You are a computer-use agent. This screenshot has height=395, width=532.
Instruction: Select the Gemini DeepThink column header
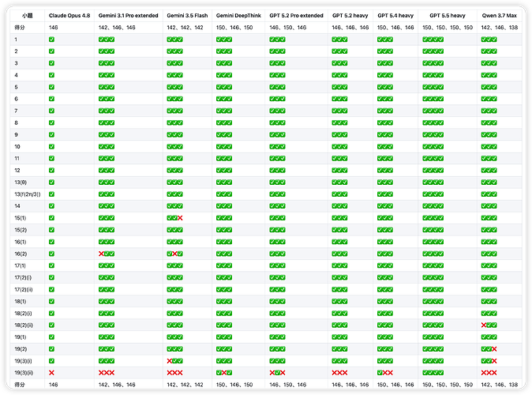pos(238,16)
